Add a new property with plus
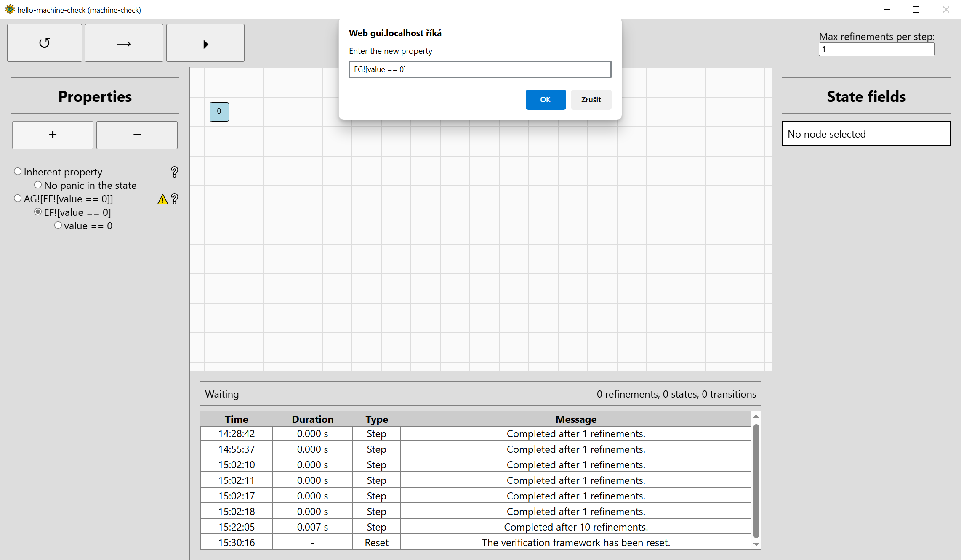 coord(53,135)
